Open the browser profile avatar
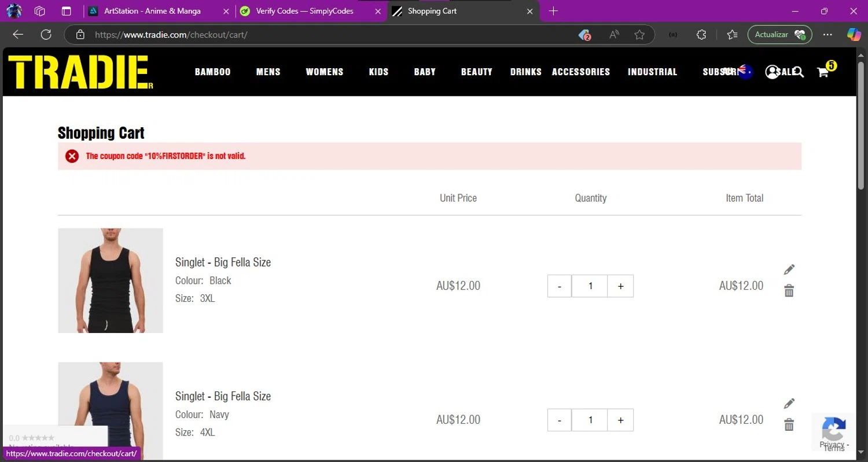868x462 pixels. tap(14, 11)
